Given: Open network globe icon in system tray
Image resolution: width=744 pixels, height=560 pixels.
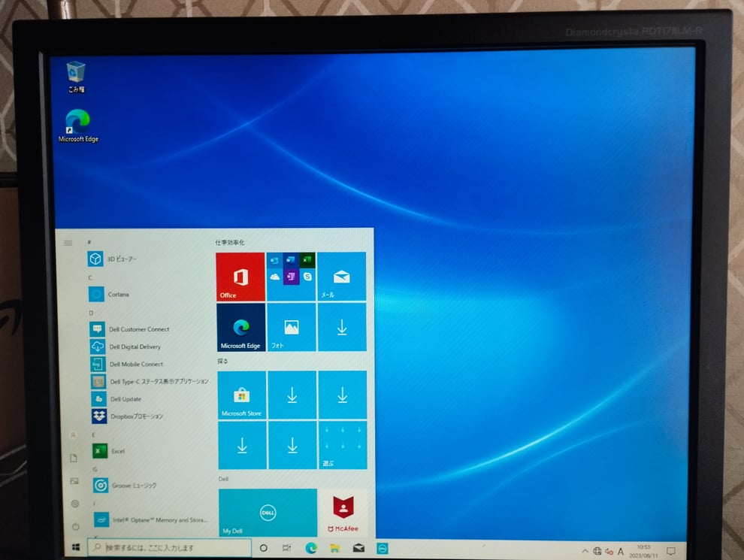Looking at the screenshot, I should point(597,551).
